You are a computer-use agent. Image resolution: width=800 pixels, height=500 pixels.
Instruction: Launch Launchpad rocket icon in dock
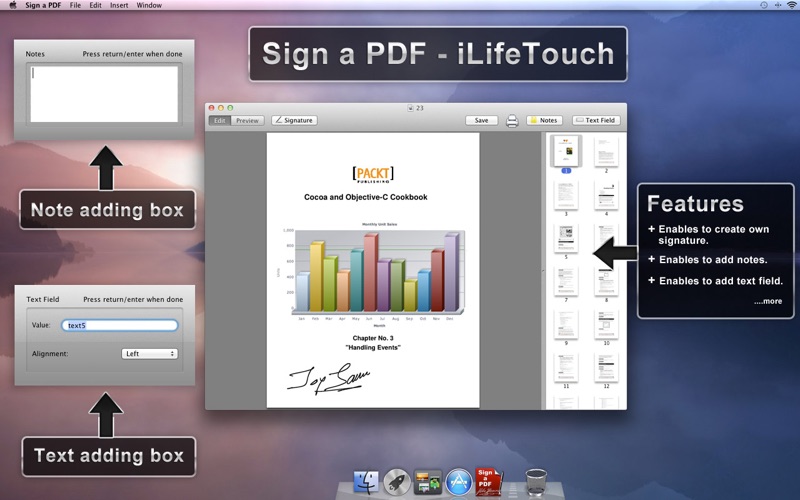(397, 482)
